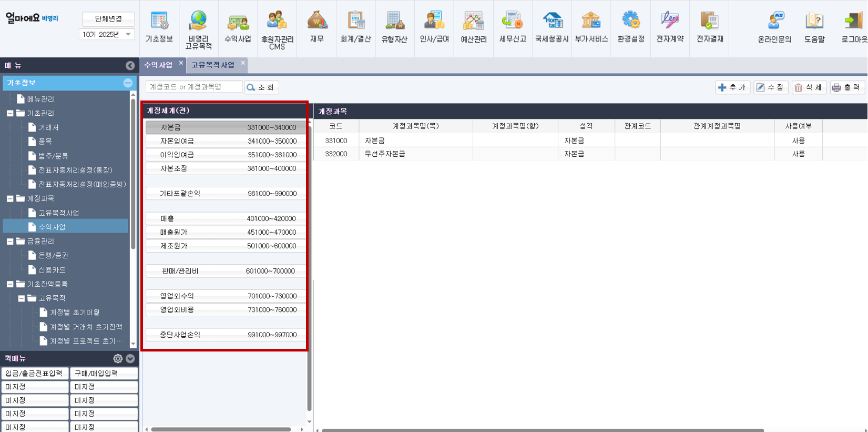Open the 예산관리 icon
Viewport: 868px width, 432px height.
(474, 27)
